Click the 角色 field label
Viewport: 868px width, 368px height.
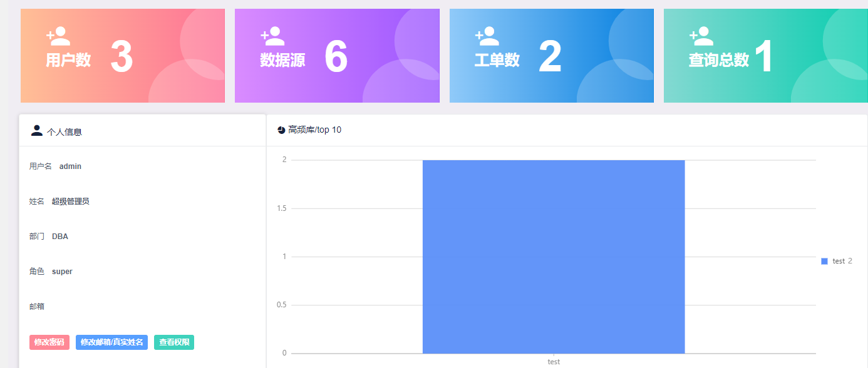tap(37, 272)
